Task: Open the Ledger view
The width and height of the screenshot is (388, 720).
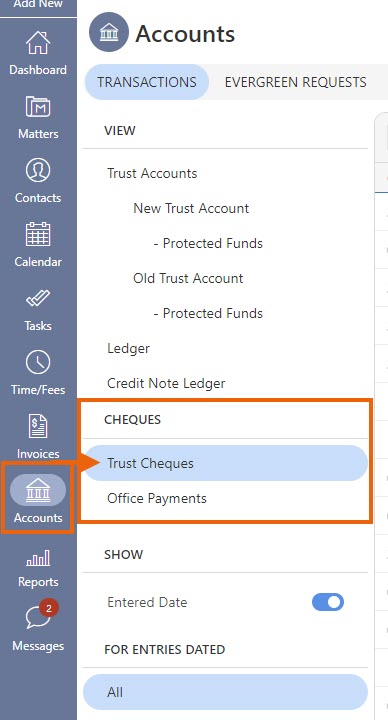Action: pyautogui.click(x=128, y=349)
